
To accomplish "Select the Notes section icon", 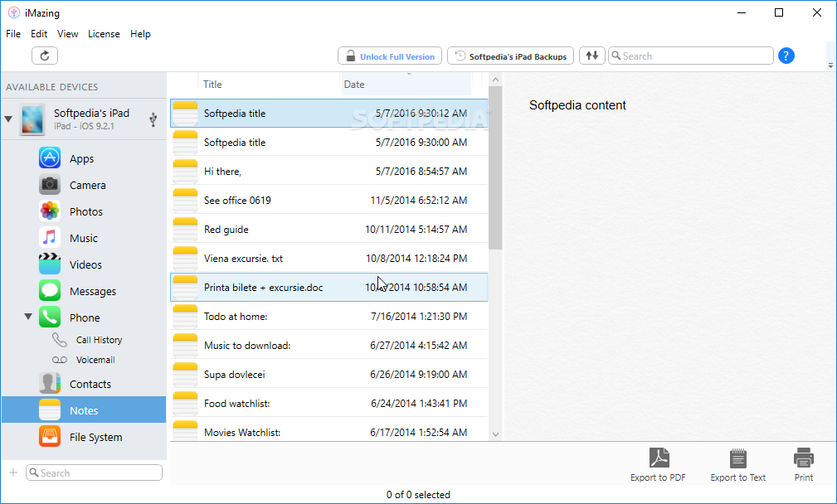I will pyautogui.click(x=50, y=410).
